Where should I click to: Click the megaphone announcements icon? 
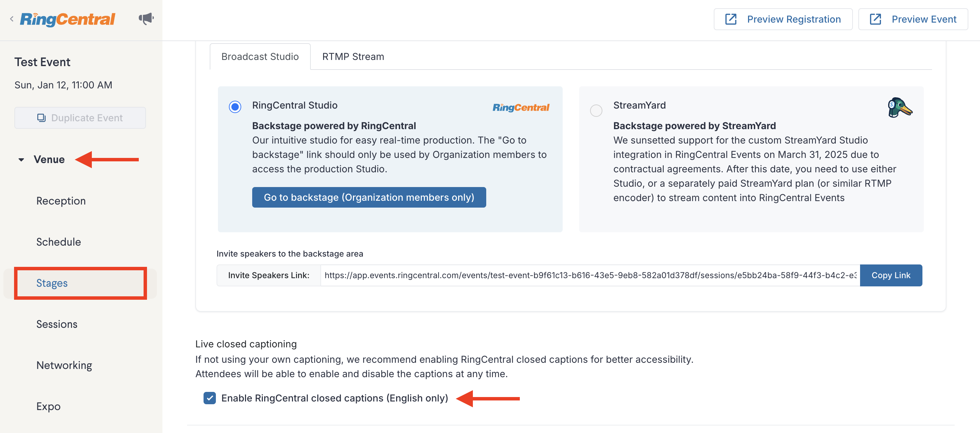146,18
